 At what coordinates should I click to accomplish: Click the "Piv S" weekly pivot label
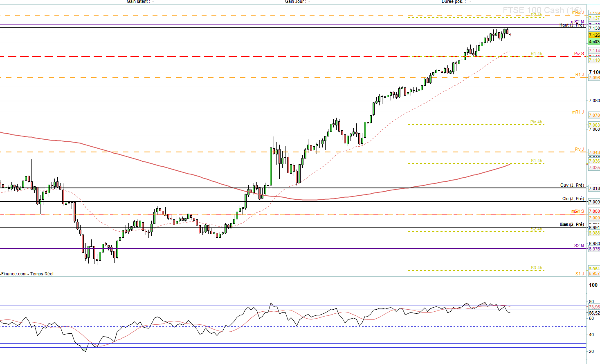[579, 54]
